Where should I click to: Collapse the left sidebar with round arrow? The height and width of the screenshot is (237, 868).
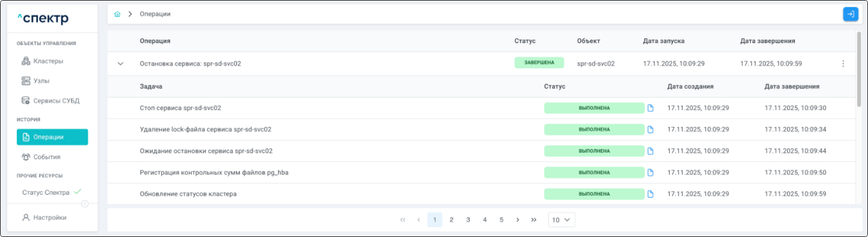tap(85, 204)
